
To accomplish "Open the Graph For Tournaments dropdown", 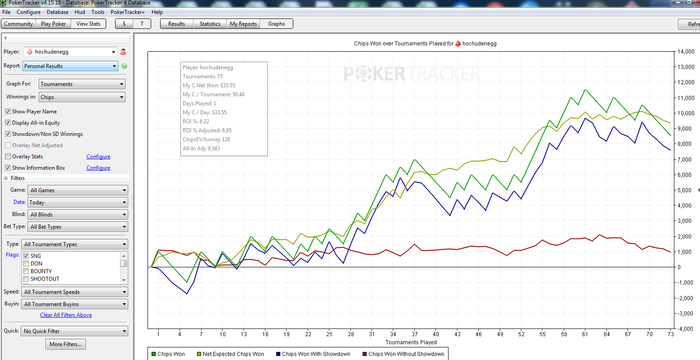I will [82, 84].
